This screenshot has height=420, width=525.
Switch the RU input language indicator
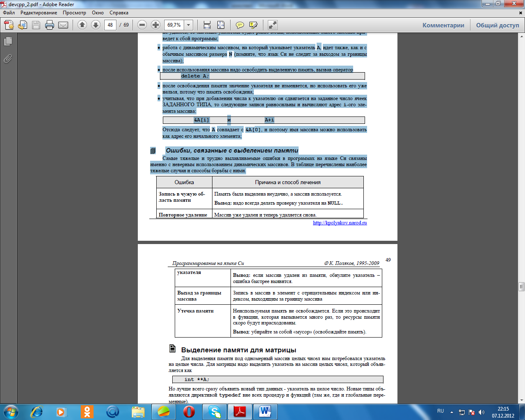[441, 411]
